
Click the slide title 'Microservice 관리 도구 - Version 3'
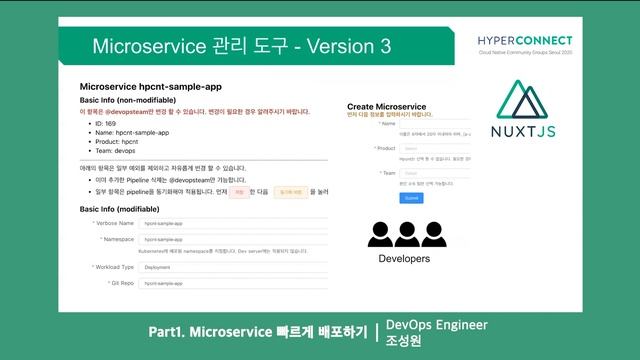click(242, 46)
